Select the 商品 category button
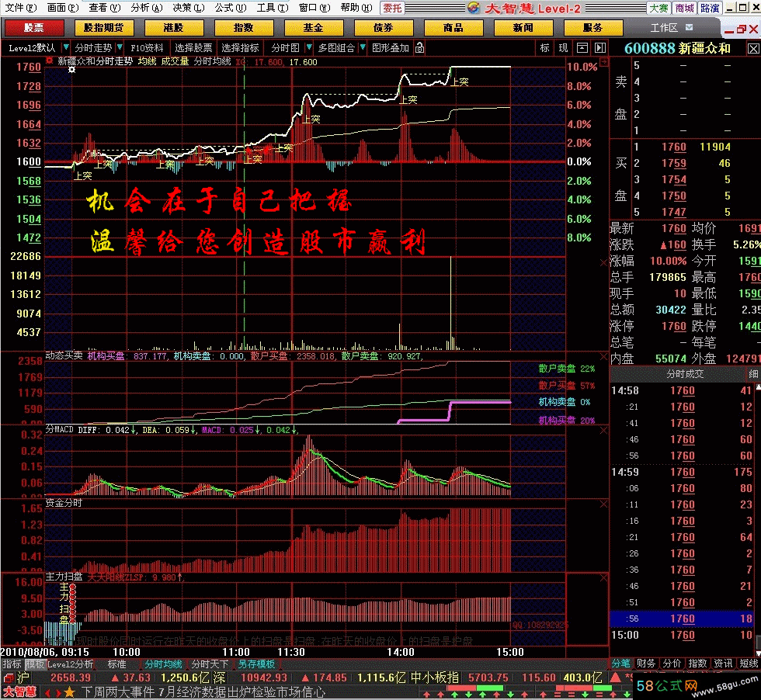 pos(453,28)
